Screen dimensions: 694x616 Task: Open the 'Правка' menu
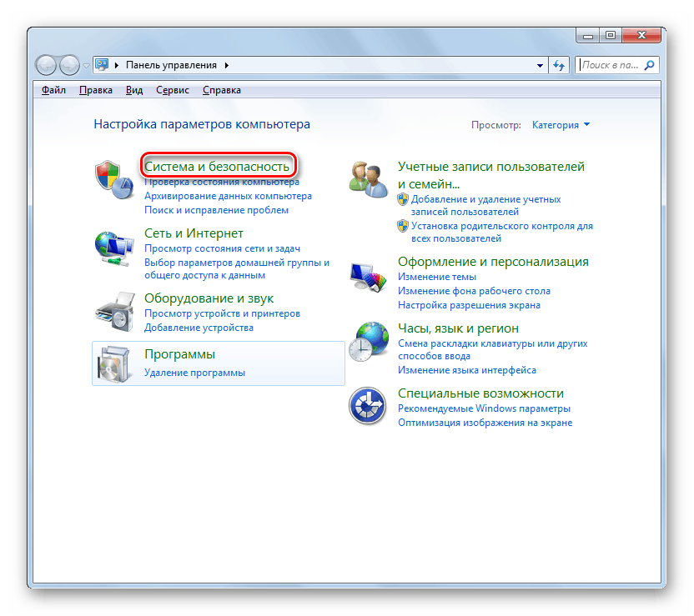pyautogui.click(x=96, y=90)
